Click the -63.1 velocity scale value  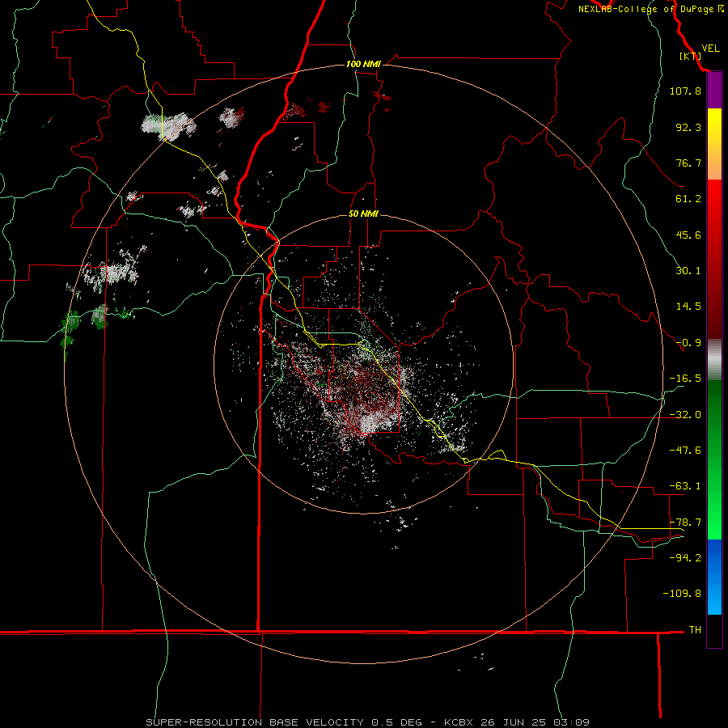click(x=685, y=486)
